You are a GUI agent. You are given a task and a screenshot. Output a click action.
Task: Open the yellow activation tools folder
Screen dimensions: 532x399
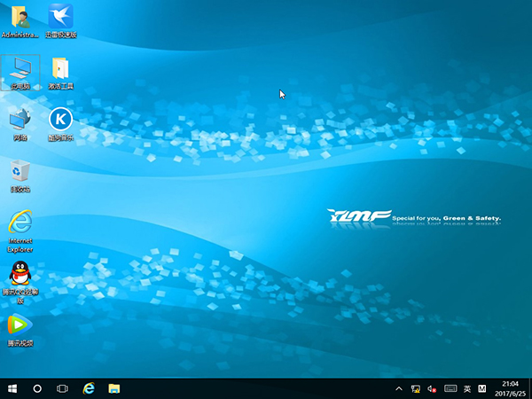click(x=61, y=68)
